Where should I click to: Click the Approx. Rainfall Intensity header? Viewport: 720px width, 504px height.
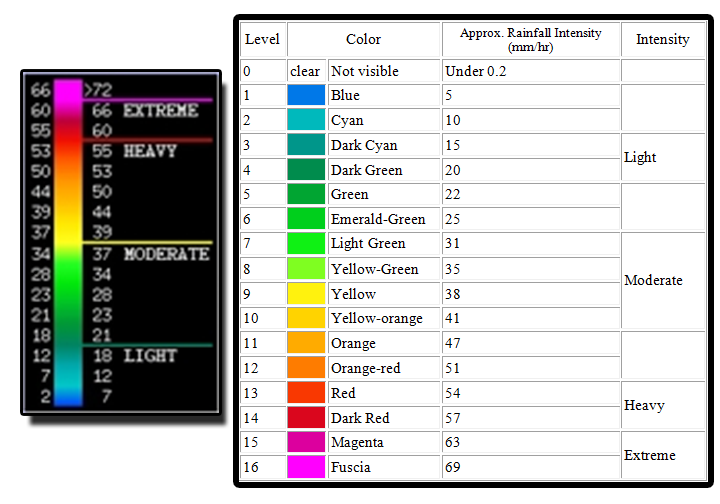[x=530, y=40]
